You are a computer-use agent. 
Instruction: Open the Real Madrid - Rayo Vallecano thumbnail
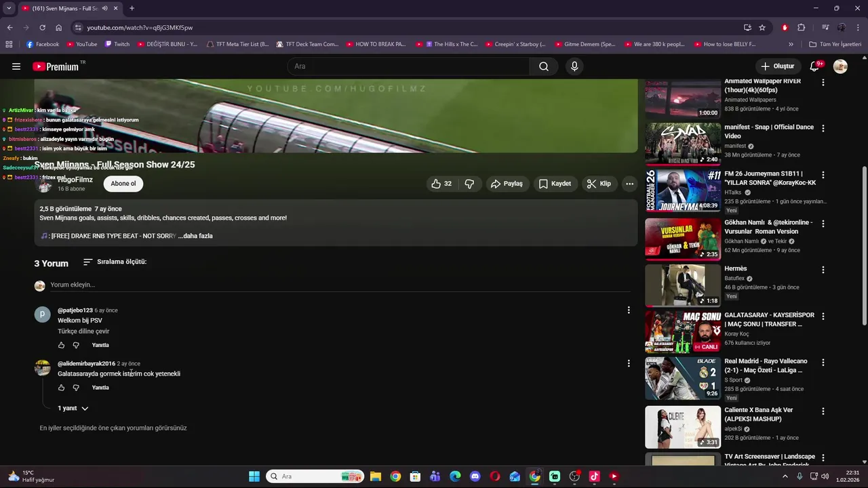point(683,378)
